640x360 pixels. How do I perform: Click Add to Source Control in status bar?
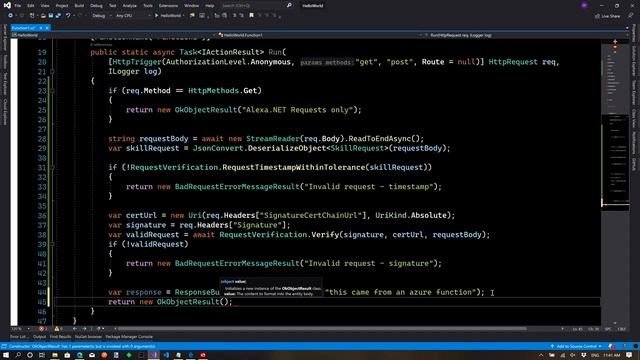[x=576, y=347]
